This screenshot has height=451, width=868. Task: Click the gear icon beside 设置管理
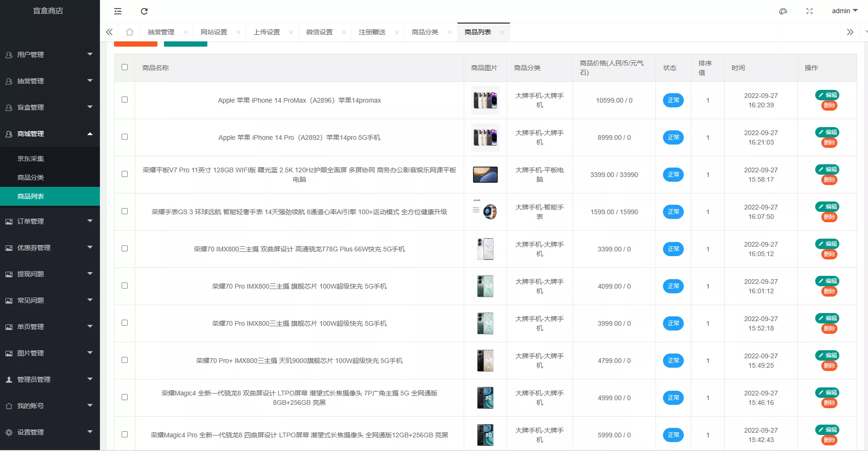coord(8,432)
